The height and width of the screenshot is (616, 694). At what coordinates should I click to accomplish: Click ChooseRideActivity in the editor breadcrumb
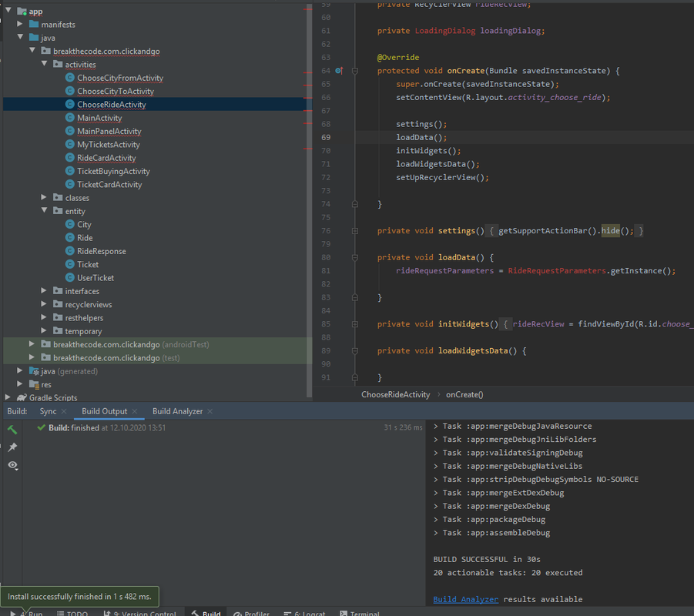click(395, 394)
